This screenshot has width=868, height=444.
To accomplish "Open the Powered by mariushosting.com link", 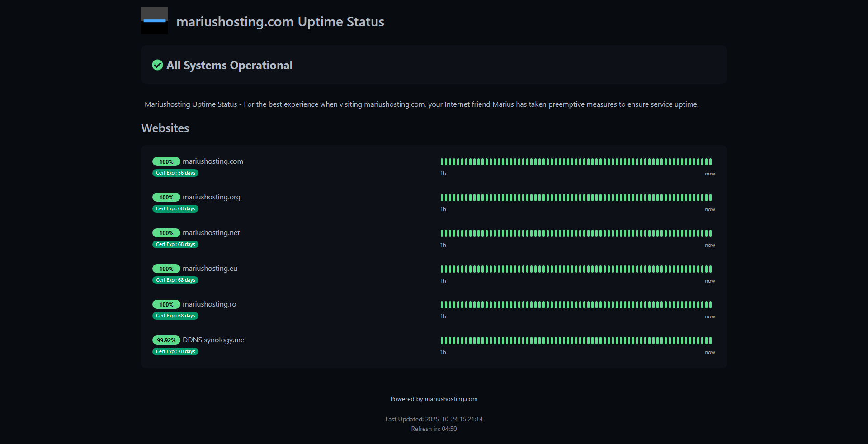I will click(434, 399).
